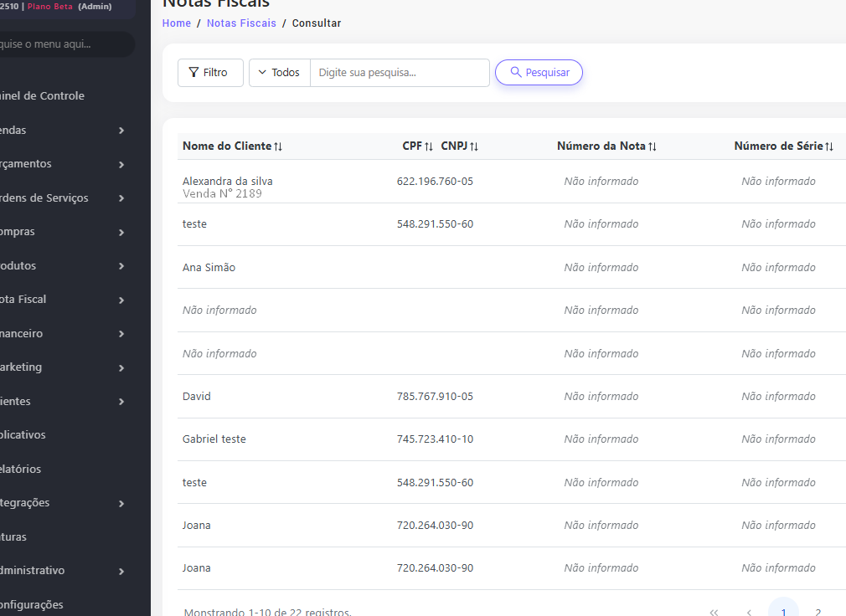Open Notas Fiscais breadcrumb link
846x616 pixels.
[241, 23]
